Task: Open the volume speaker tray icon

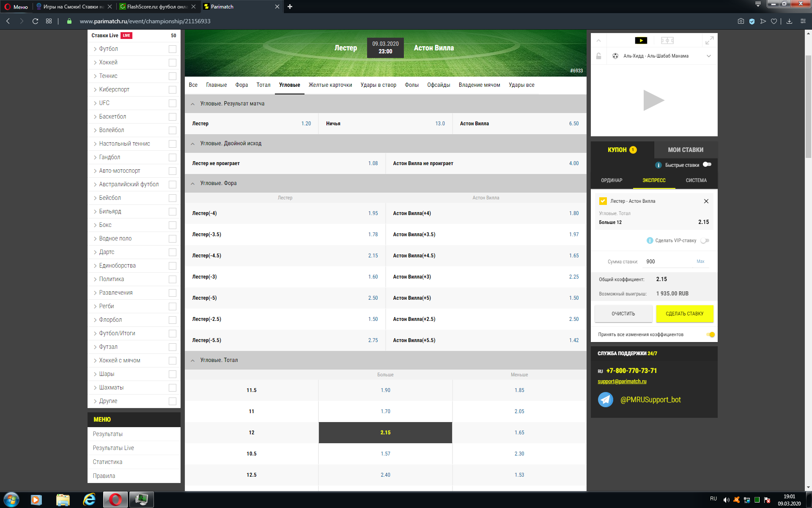Action: (x=726, y=500)
